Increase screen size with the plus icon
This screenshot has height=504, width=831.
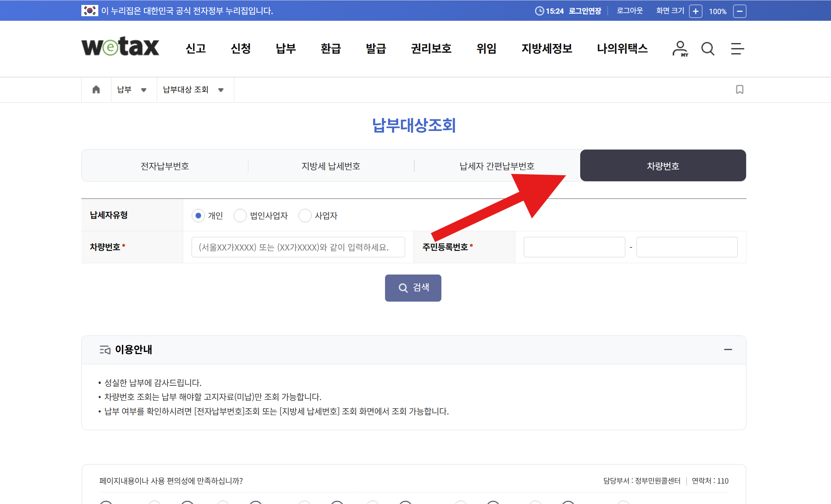pos(696,11)
